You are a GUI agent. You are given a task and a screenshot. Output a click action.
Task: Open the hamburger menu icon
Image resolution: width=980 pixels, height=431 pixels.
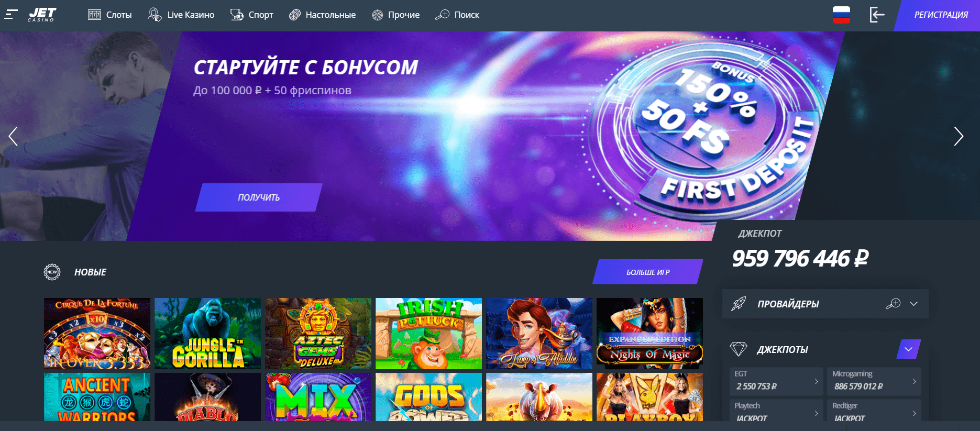(11, 15)
